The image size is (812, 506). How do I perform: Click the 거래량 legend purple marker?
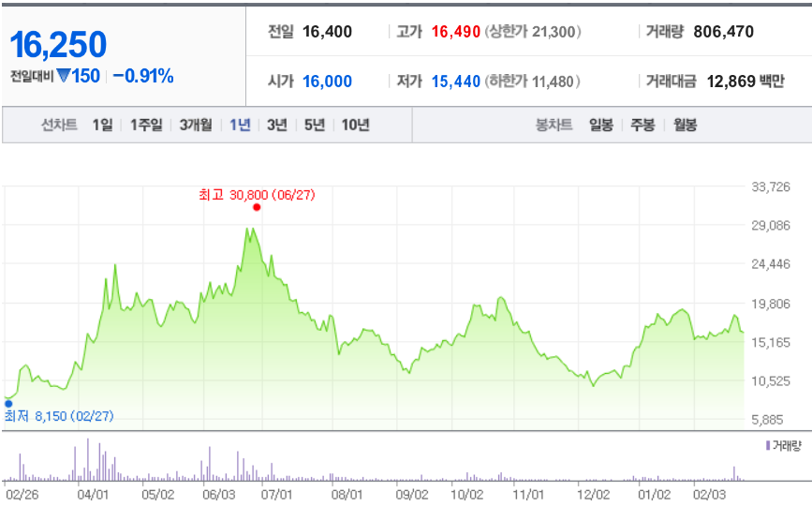coord(767,445)
